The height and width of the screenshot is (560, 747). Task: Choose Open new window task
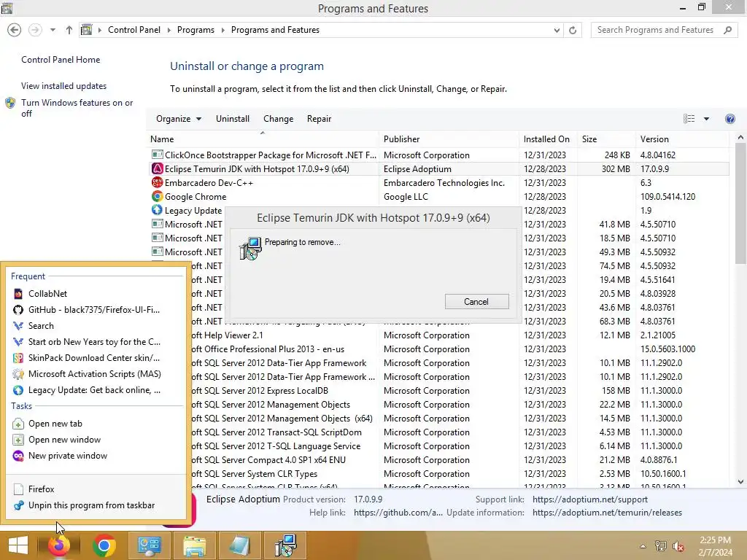96,440
